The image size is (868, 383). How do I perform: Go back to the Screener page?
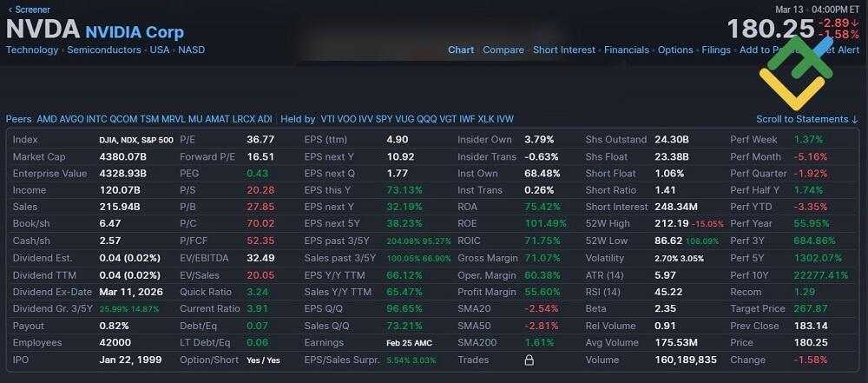pyautogui.click(x=29, y=10)
